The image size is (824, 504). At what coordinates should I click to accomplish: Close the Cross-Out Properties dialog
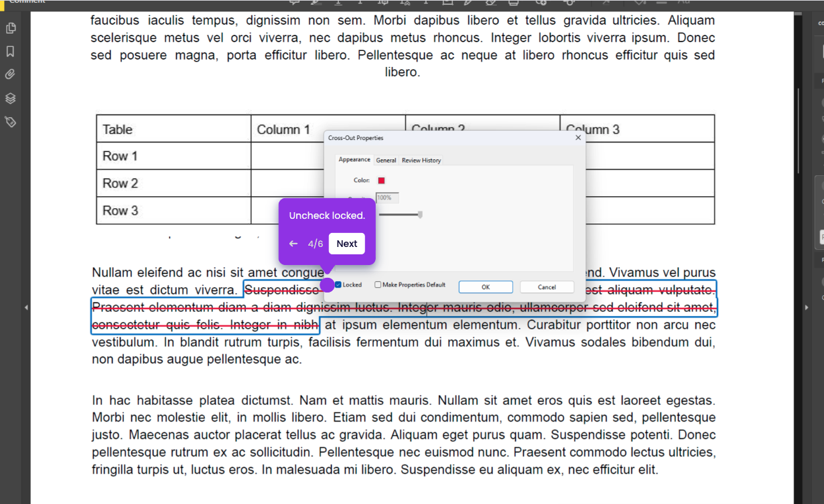(578, 137)
